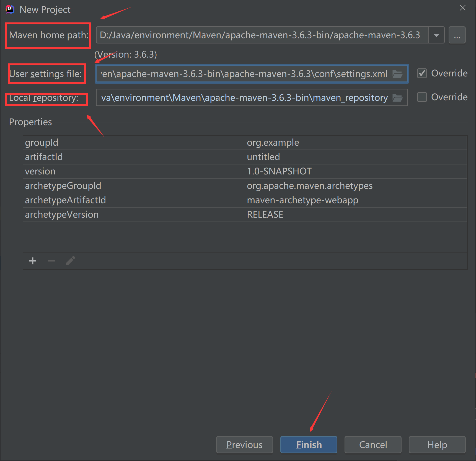Enable Override for Local repository
The width and height of the screenshot is (476, 461).
coord(422,97)
